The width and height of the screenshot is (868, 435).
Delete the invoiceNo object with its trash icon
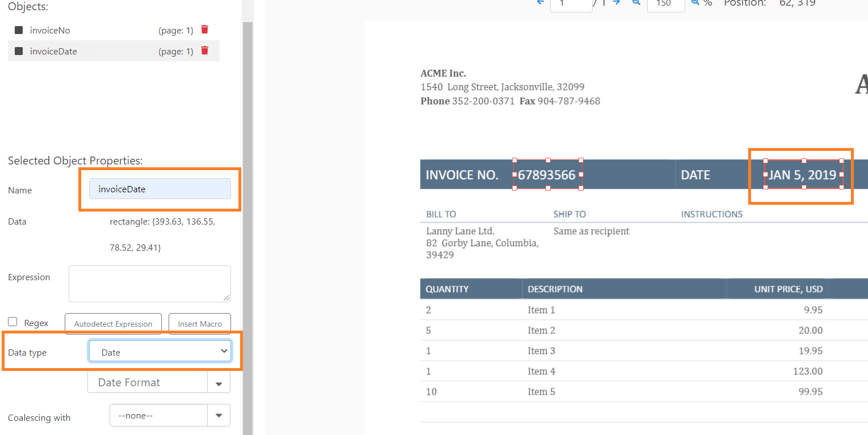point(204,29)
